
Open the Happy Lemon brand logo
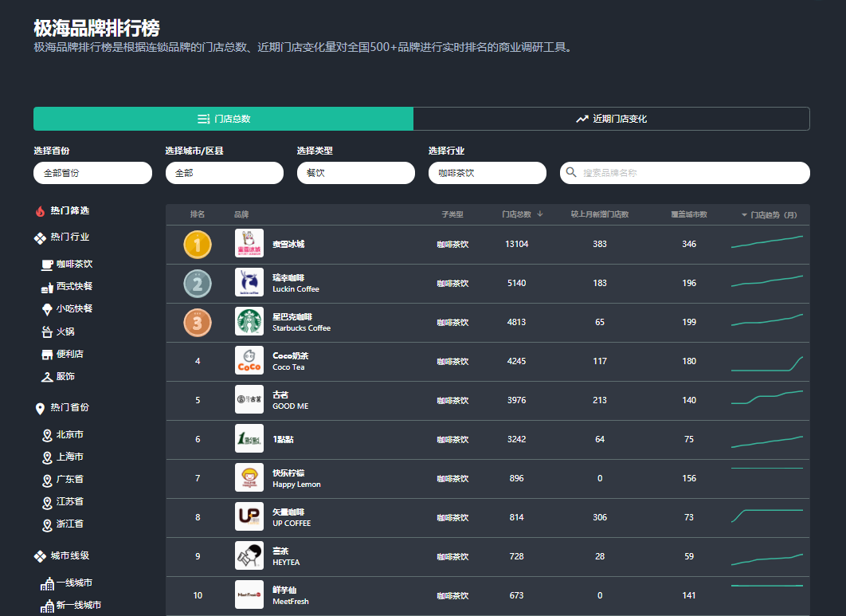[x=249, y=477]
